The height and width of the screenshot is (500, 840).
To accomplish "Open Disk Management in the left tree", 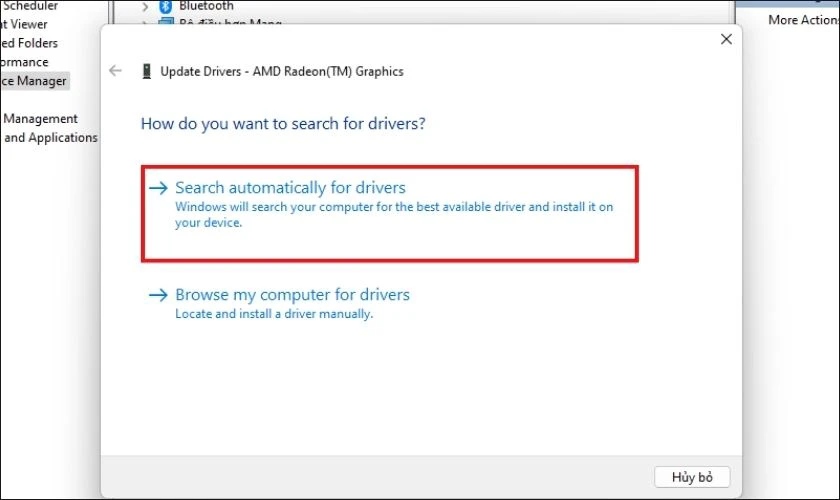I will [x=40, y=118].
